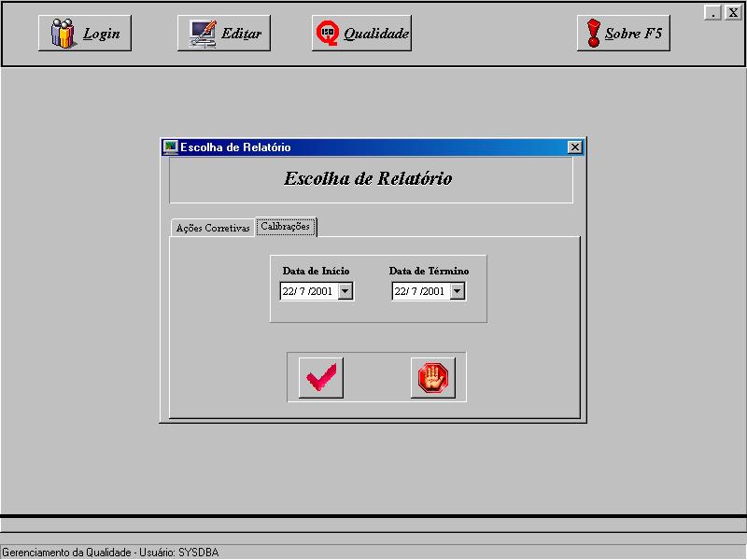Click the red exclamation icon for Sobre
Viewport: 747px width, 560px height.
(x=592, y=34)
